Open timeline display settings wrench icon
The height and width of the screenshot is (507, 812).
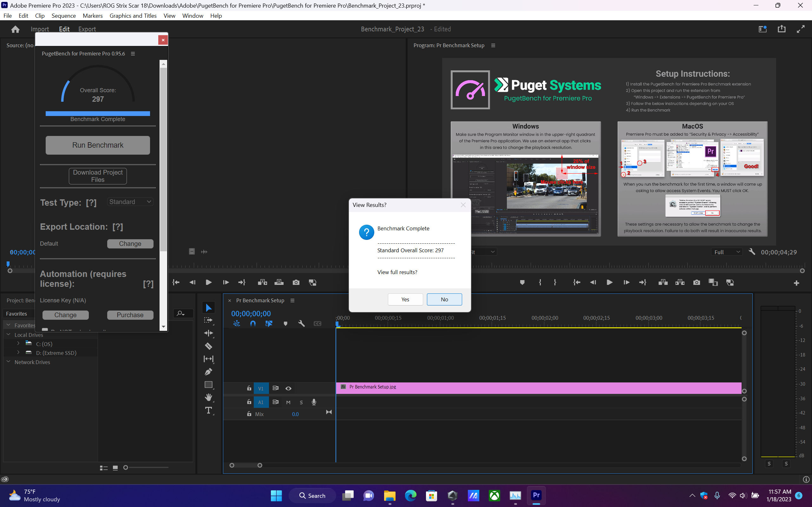point(301,324)
